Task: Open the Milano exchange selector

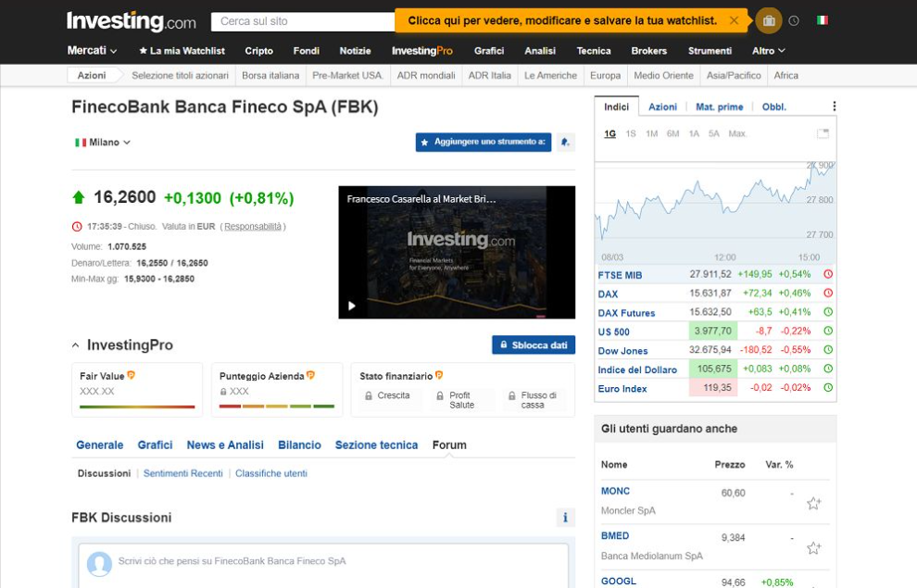Action: coord(102,142)
